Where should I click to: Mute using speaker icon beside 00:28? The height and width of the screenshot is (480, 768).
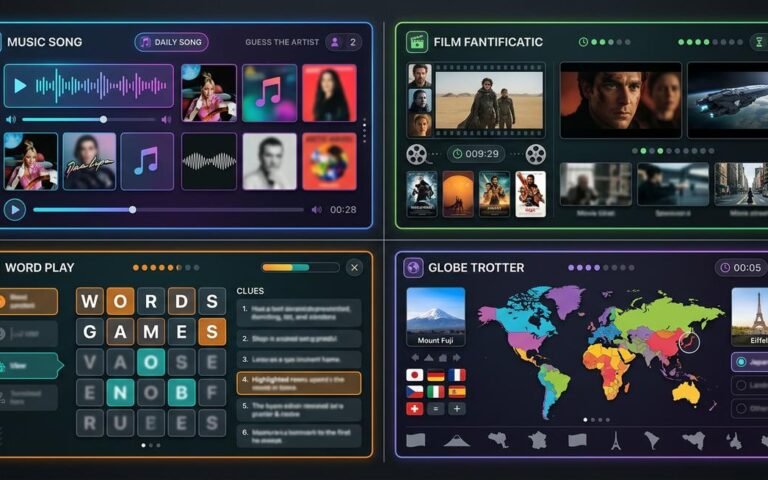point(317,210)
